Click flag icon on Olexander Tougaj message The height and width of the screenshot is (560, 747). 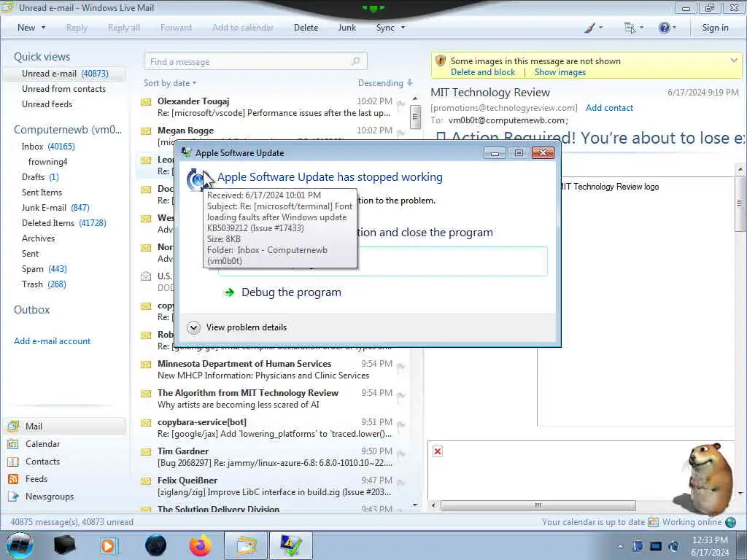[x=400, y=104]
